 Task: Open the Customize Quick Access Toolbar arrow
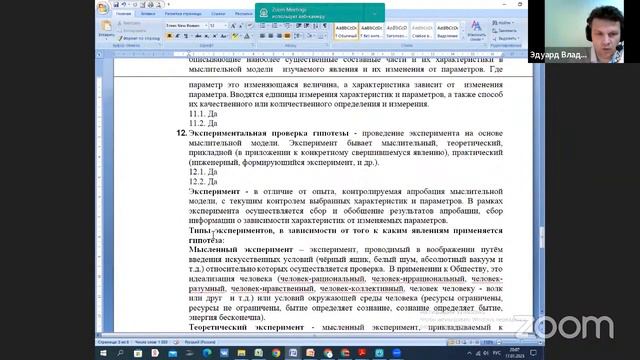coord(168,4)
